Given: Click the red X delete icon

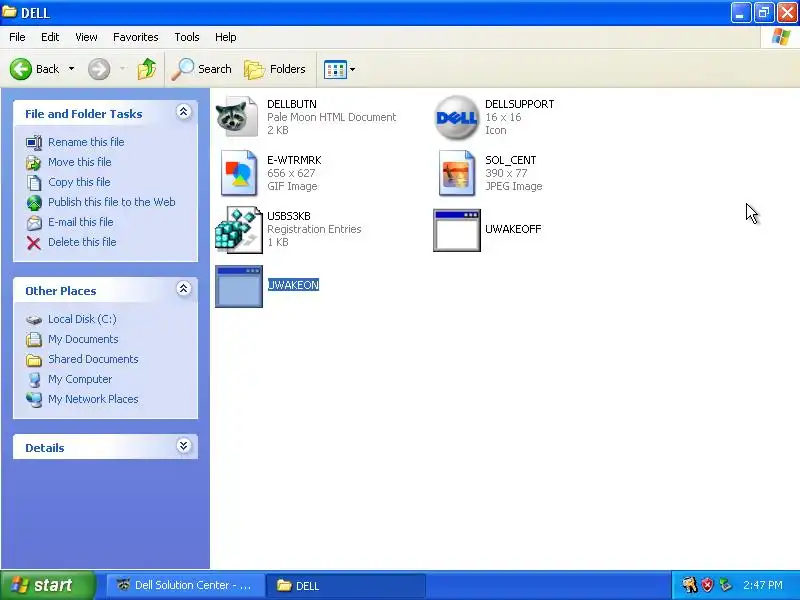Looking at the screenshot, I should click(x=34, y=243).
